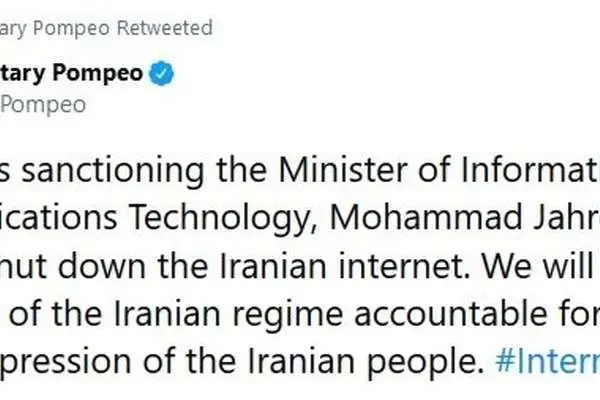Click the word "Minister" in the tweet

(343, 170)
